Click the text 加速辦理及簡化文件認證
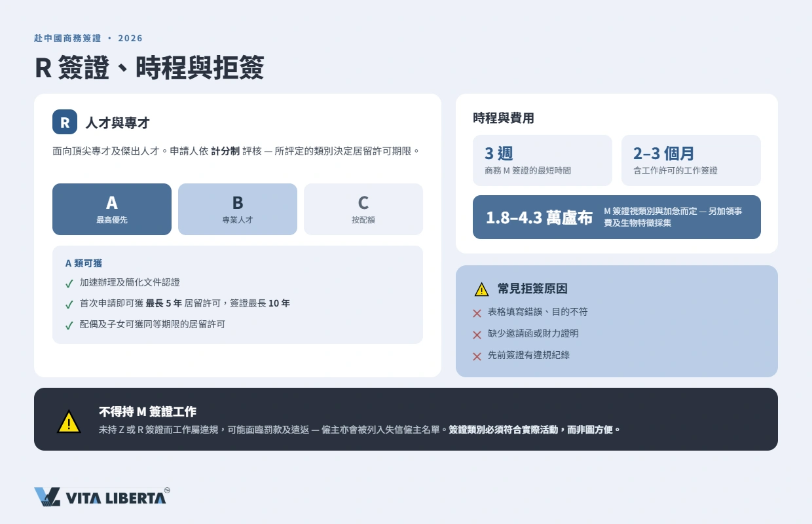The image size is (812, 524). (130, 282)
